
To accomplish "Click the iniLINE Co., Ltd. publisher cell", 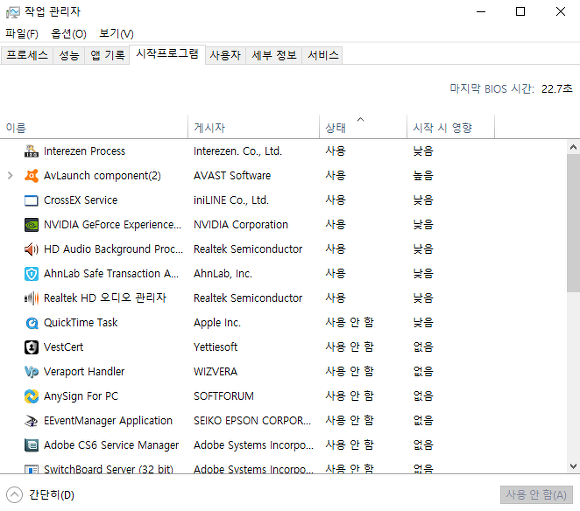I will click(x=231, y=200).
